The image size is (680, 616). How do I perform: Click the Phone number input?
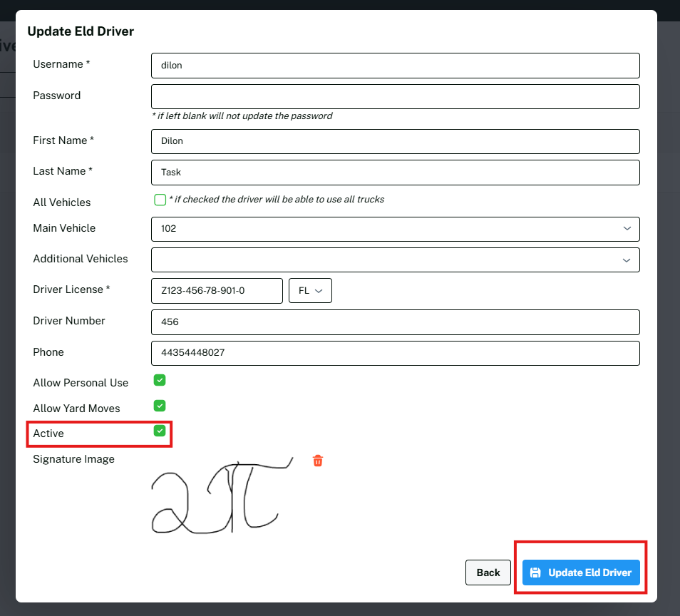(395, 353)
